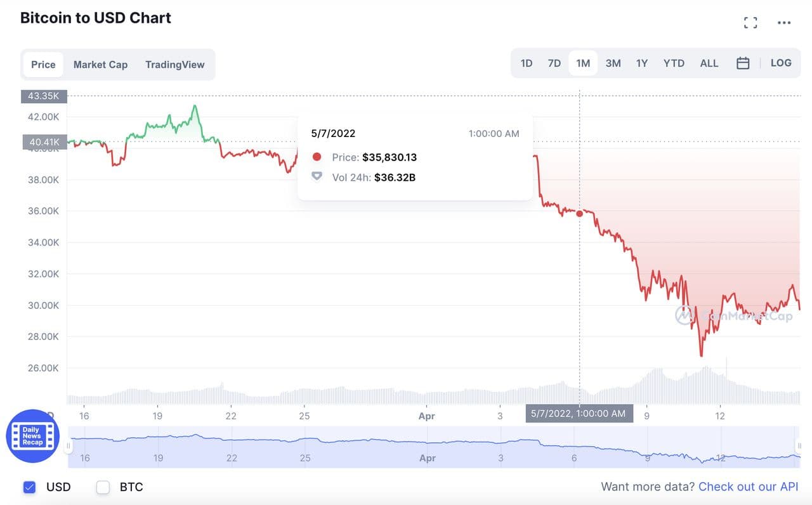The height and width of the screenshot is (505, 812).
Task: Set chart range to 1D
Action: coord(526,63)
